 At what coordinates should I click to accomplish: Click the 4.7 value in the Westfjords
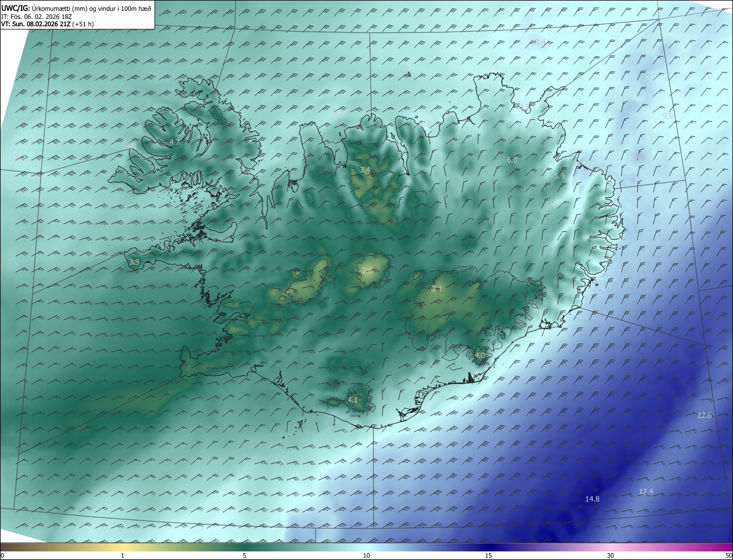click(x=175, y=142)
